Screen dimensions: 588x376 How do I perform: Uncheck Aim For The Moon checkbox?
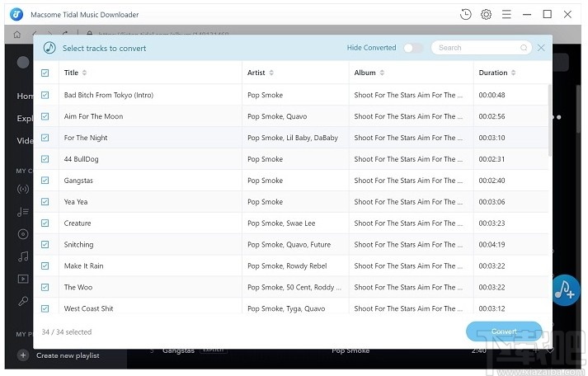[45, 116]
